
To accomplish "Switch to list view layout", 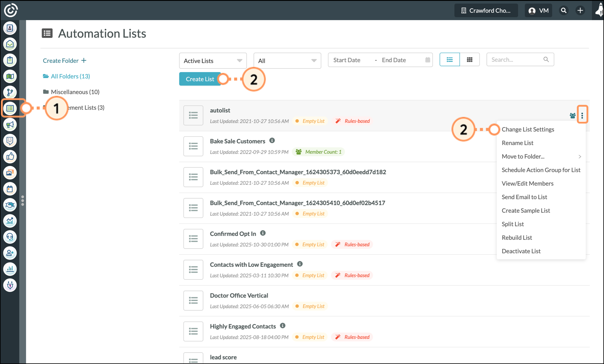I will 449,60.
